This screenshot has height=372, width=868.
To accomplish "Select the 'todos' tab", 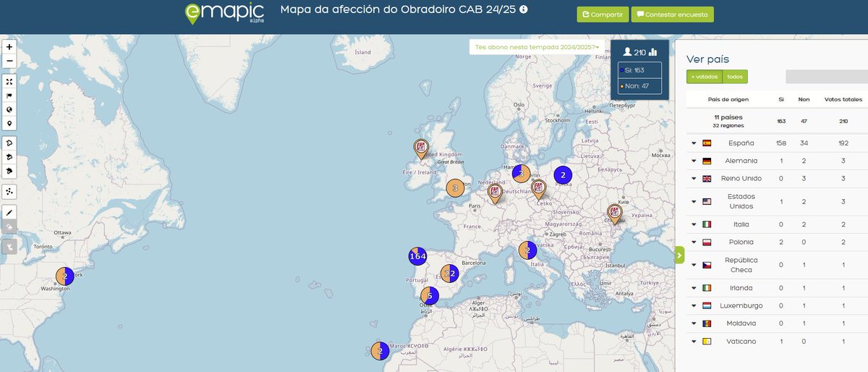I will (735, 76).
